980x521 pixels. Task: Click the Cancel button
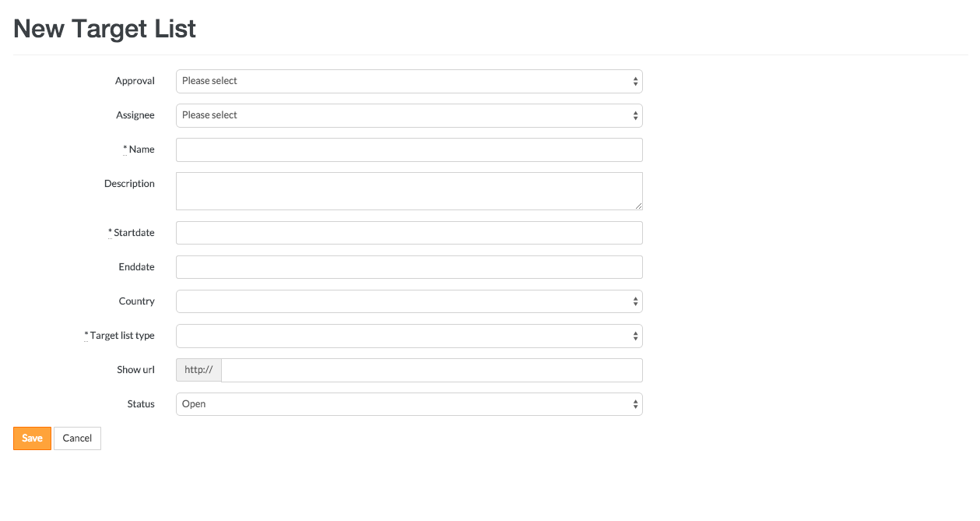click(x=77, y=438)
